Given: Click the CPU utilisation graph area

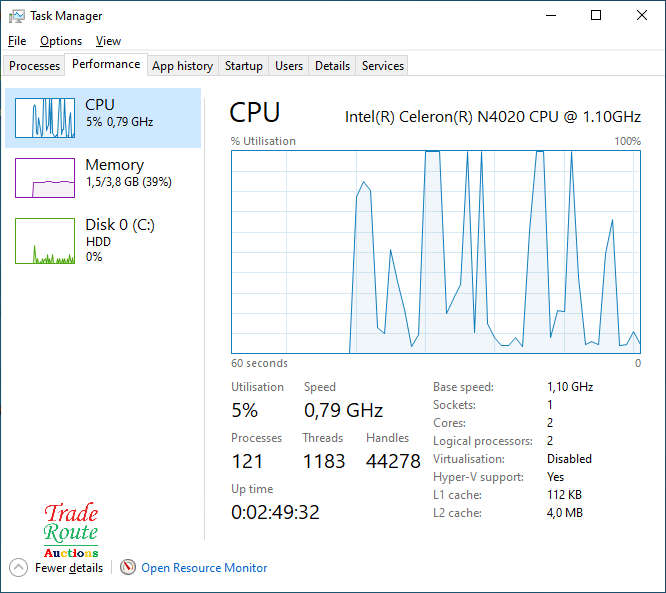Looking at the screenshot, I should [435, 251].
